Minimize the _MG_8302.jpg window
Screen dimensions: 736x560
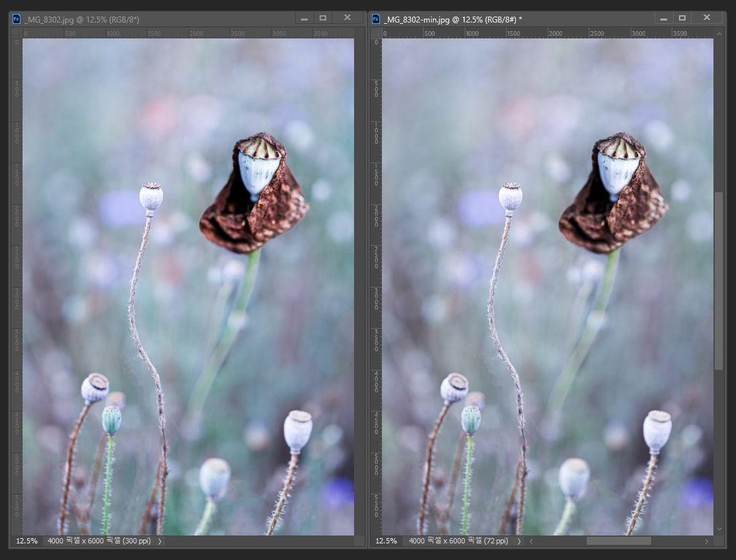click(304, 19)
